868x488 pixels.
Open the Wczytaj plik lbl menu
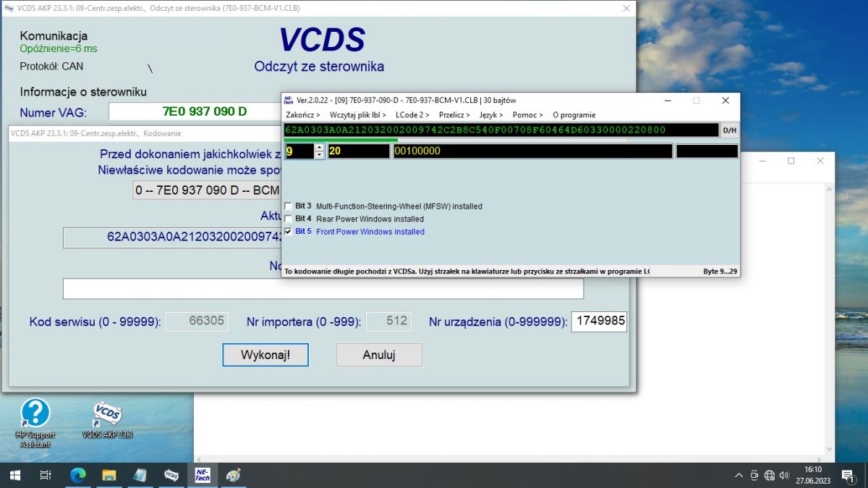tap(357, 115)
